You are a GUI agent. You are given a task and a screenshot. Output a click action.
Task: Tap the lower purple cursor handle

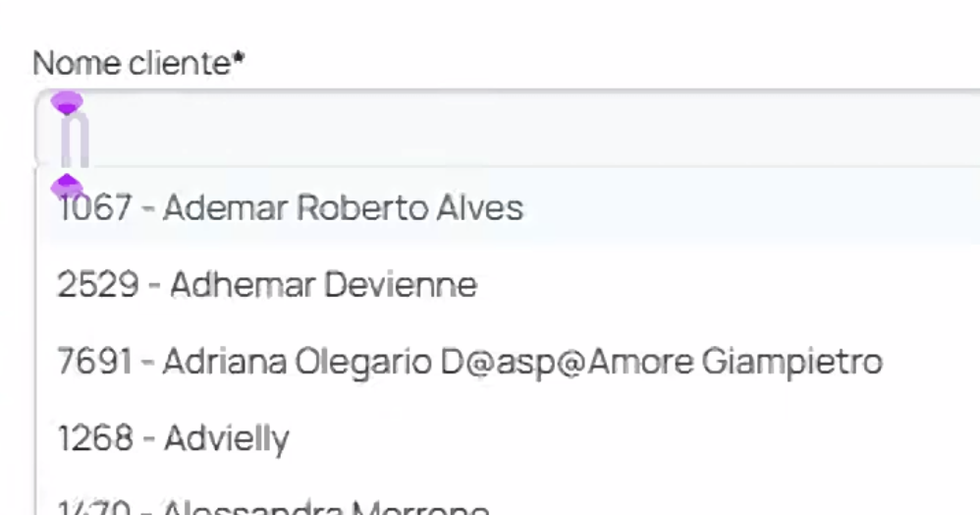pyautogui.click(x=67, y=184)
